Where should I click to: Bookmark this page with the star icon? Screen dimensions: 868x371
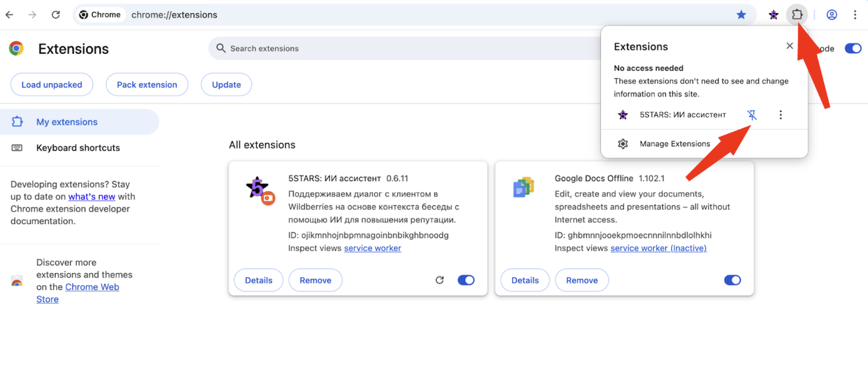click(741, 15)
